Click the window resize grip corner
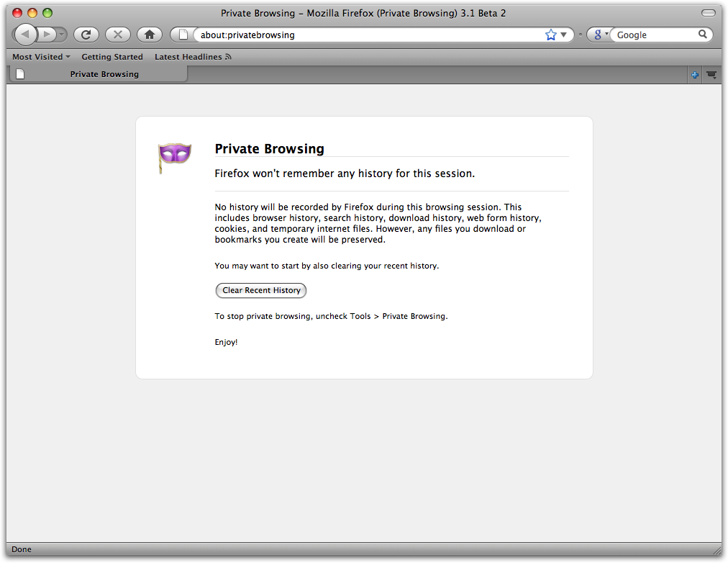The height and width of the screenshot is (563, 728). [x=717, y=550]
